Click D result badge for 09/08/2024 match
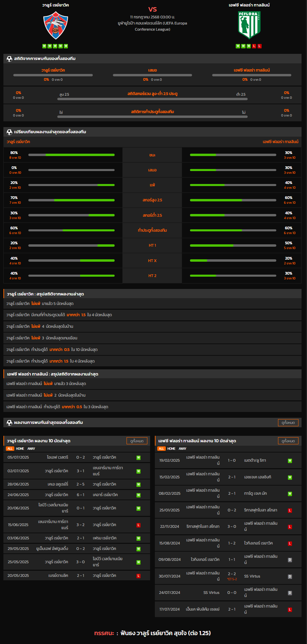 pyautogui.click(x=290, y=560)
